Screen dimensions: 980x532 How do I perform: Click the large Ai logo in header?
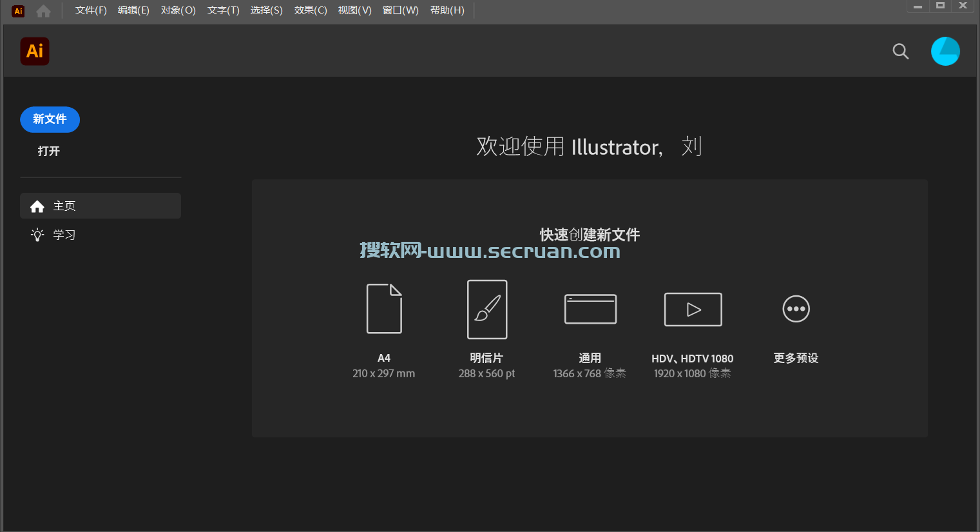(x=35, y=51)
